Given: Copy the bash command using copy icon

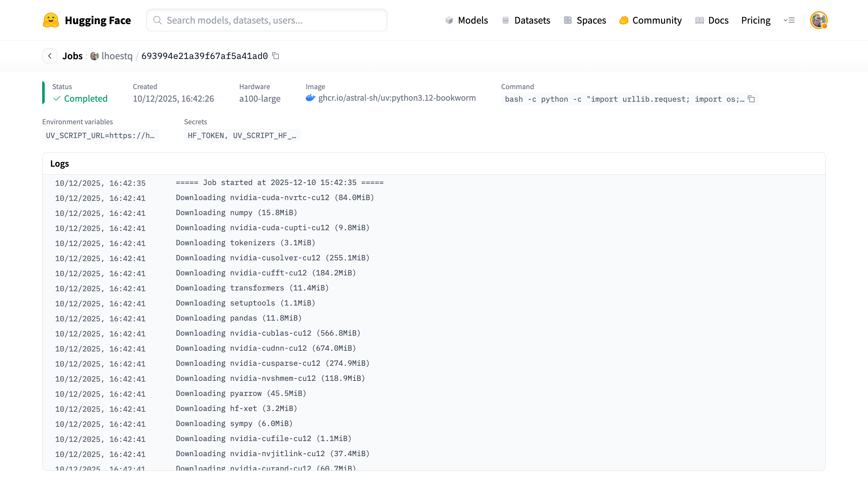Looking at the screenshot, I should click(751, 99).
